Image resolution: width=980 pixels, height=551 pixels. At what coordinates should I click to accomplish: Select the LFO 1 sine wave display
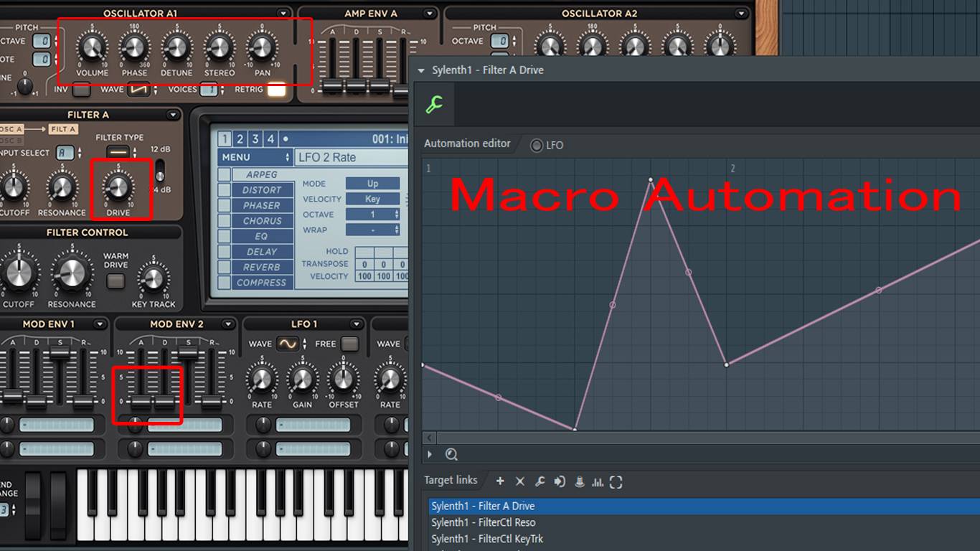click(287, 344)
